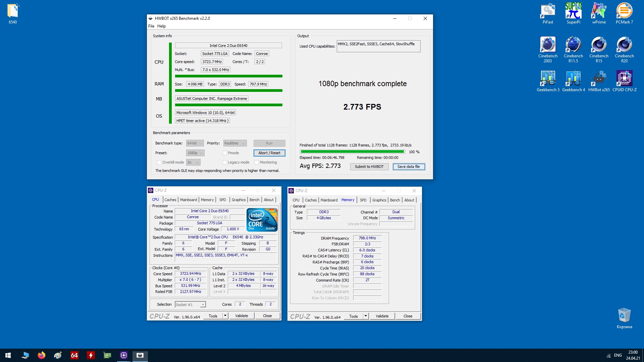The height and width of the screenshot is (362, 644).
Task: Open the Socket #1 selection dropdown
Action: 190,304
